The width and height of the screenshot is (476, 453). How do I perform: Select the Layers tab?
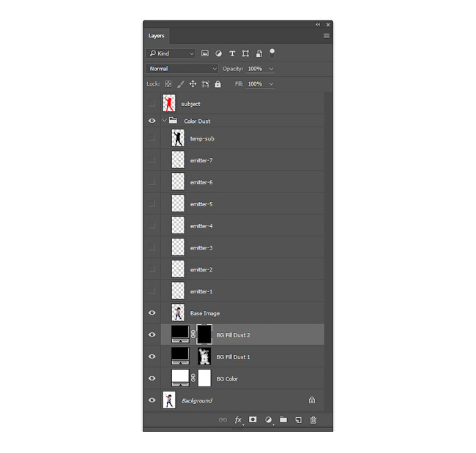[156, 36]
